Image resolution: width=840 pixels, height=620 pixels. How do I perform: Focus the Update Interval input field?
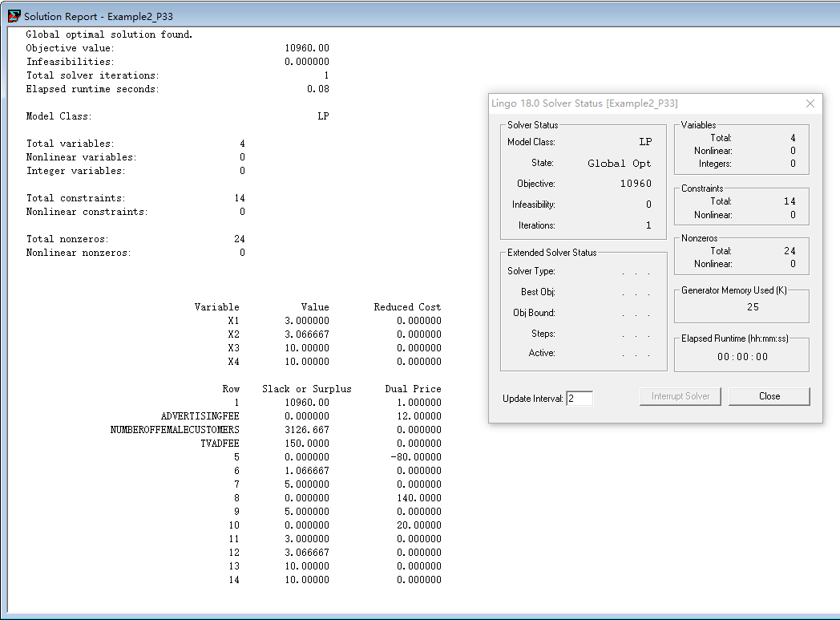click(x=580, y=399)
